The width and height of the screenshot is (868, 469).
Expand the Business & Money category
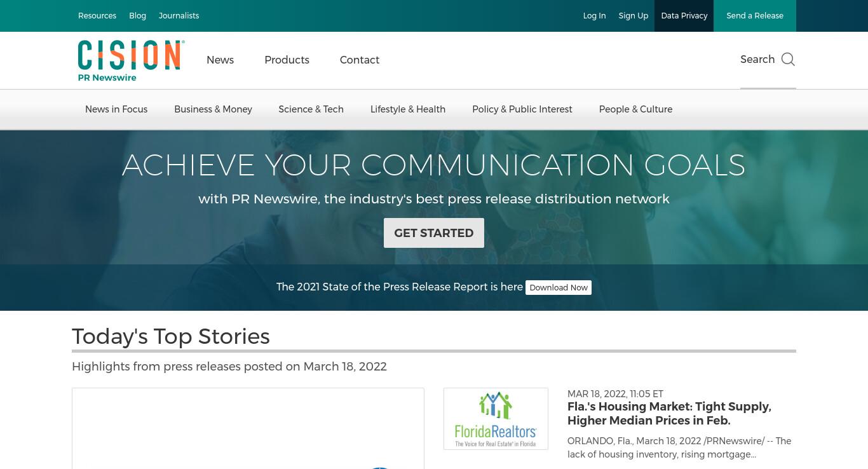[x=213, y=109]
